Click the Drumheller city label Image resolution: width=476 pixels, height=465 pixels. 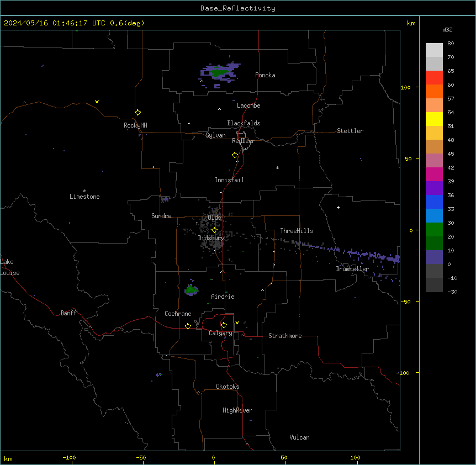pyautogui.click(x=352, y=269)
